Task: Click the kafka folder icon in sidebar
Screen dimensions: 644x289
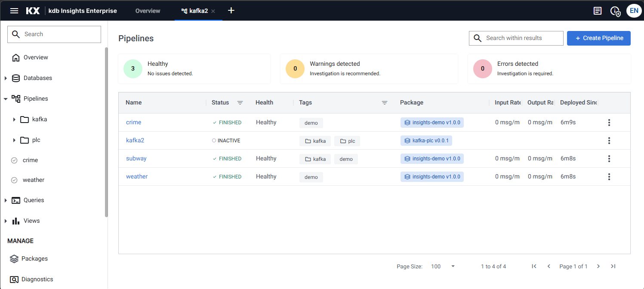Action: point(25,120)
